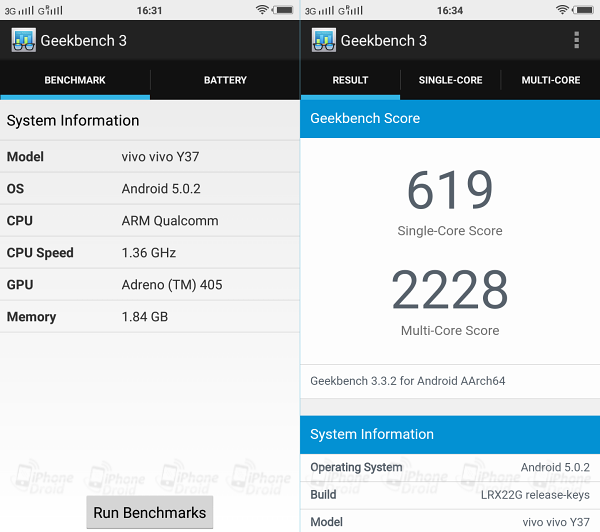600x532 pixels.
Task: Tap the 16:34 clock in status bar
Action: coord(450,10)
